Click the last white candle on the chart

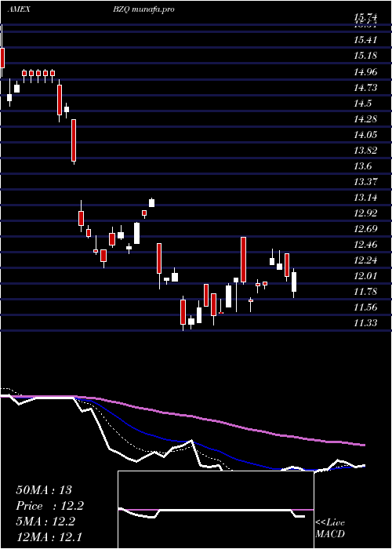pyautogui.click(x=294, y=282)
